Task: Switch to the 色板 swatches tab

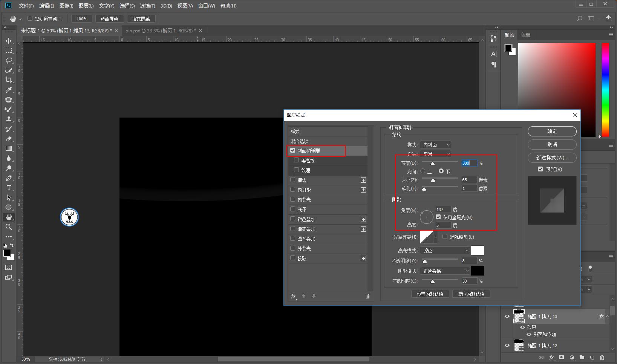Action: click(525, 35)
